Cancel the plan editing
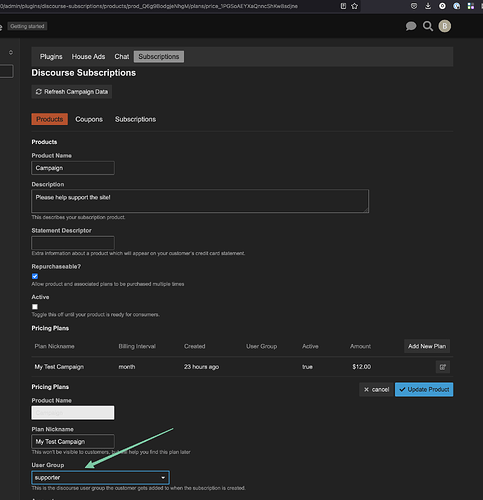This screenshot has height=500, width=483. pyautogui.click(x=376, y=389)
